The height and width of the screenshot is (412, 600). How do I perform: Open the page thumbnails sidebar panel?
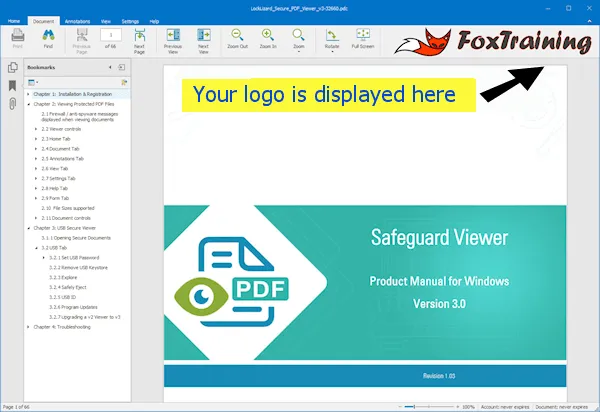[x=13, y=67]
